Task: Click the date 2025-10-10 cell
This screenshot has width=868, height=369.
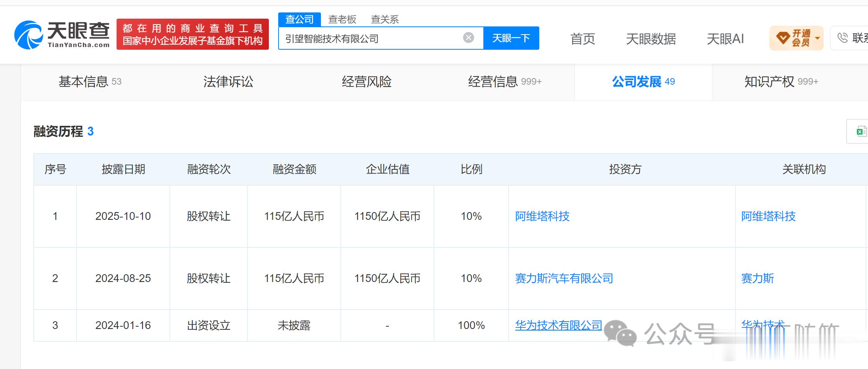Action: tap(123, 216)
